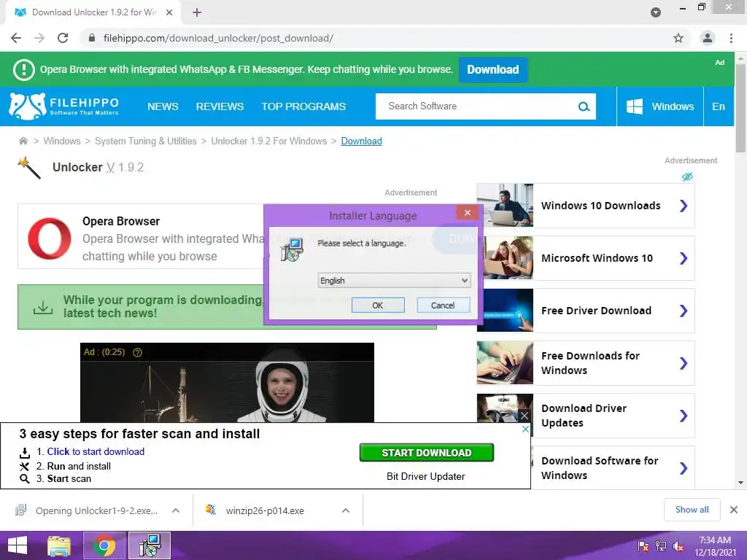Open Action Center flag tray icon
The width and height of the screenshot is (747, 560).
[x=643, y=546]
